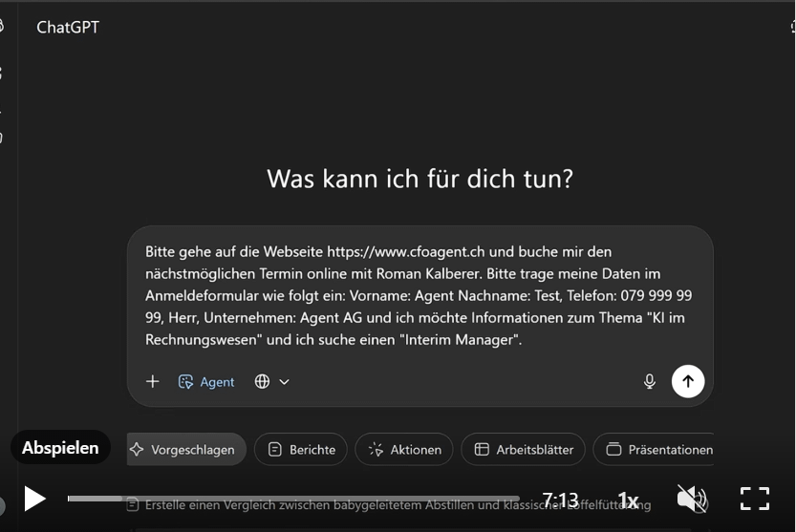This screenshot has height=532, width=796.
Task: Click the plus icon to add attachments
Action: click(153, 381)
